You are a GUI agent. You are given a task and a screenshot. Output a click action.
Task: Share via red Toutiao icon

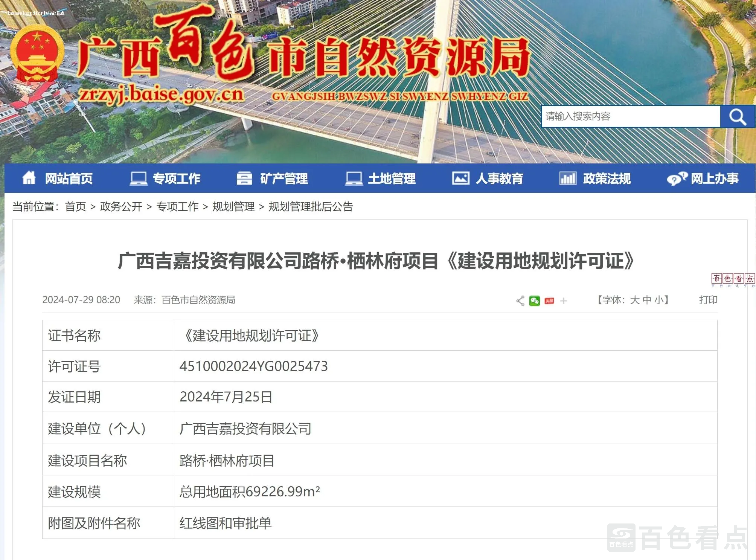(549, 301)
